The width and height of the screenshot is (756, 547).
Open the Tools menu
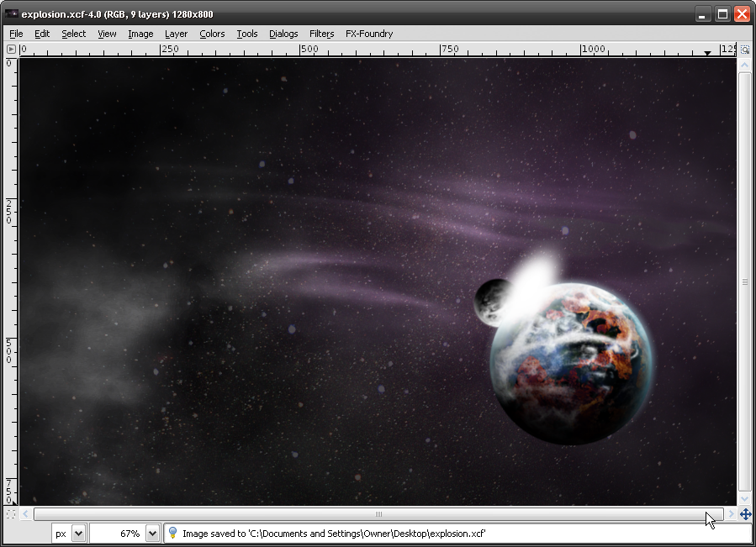(247, 34)
